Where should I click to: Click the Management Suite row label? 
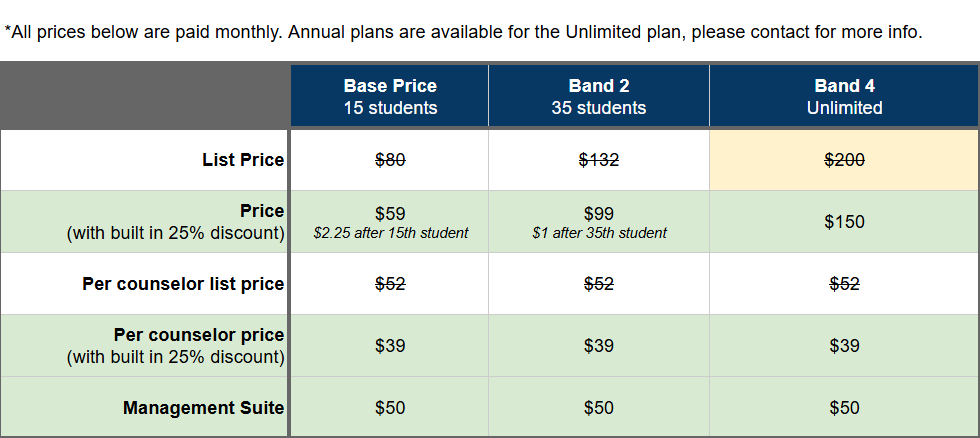tap(203, 408)
